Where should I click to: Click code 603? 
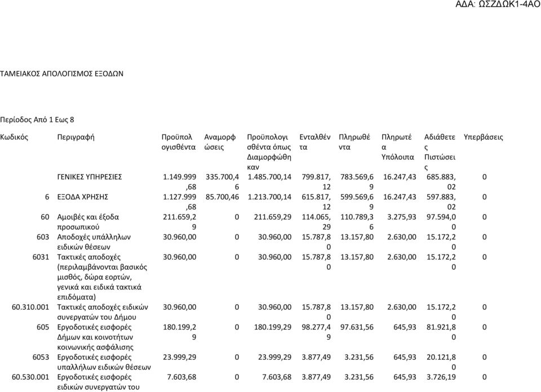(x=43, y=237)
